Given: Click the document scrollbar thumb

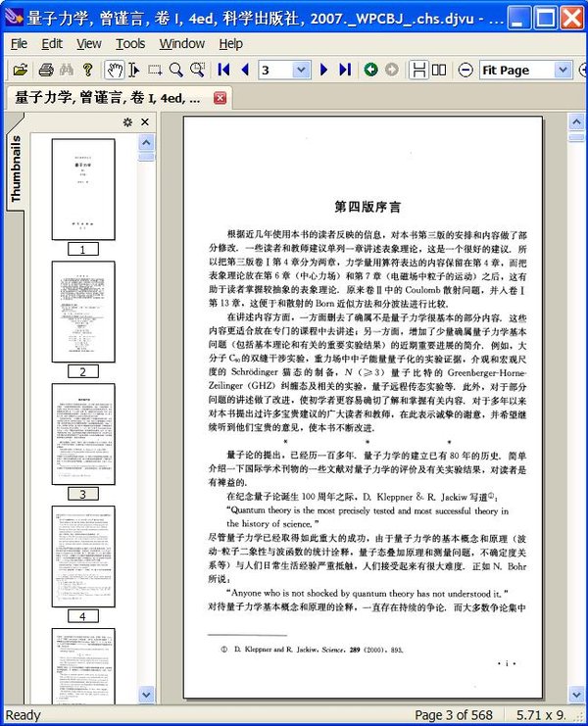Looking at the screenshot, I should click(x=576, y=137).
